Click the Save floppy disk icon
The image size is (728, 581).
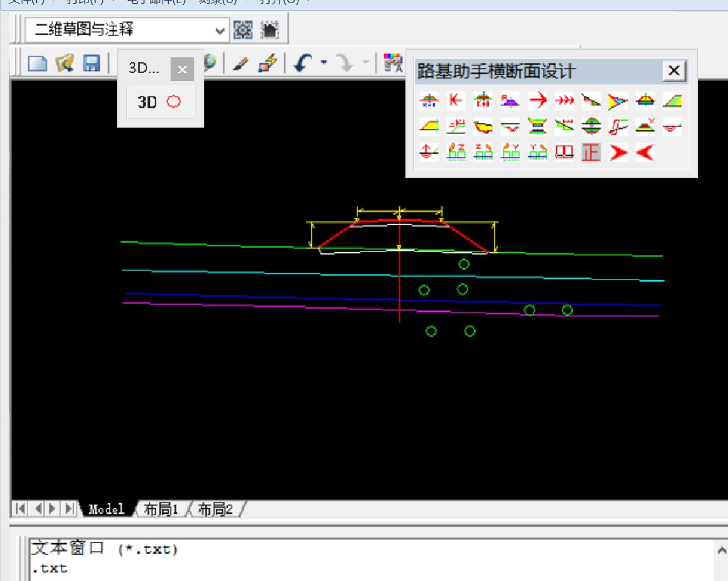click(92, 63)
